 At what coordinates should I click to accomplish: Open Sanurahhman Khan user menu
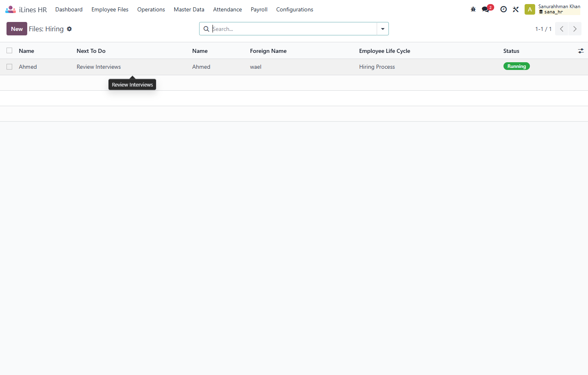(x=559, y=9)
